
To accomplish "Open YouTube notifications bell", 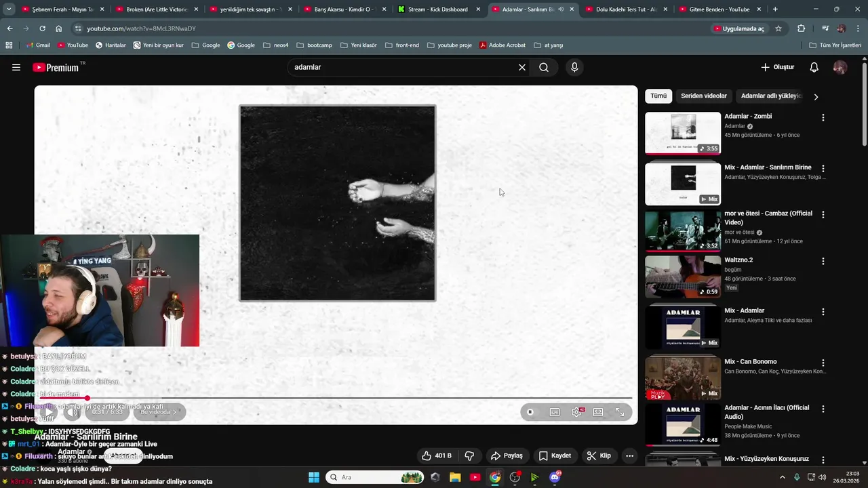I will tap(814, 67).
